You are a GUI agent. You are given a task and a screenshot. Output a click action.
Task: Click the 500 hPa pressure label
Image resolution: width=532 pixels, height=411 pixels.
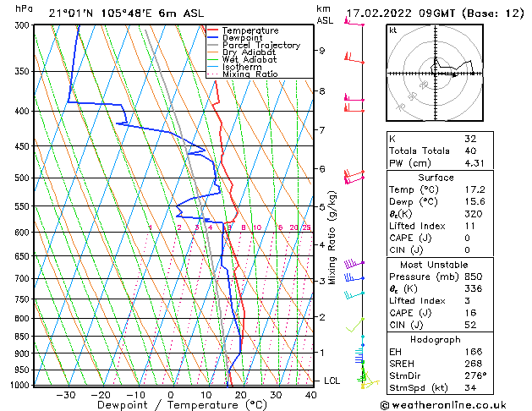coord(24,178)
